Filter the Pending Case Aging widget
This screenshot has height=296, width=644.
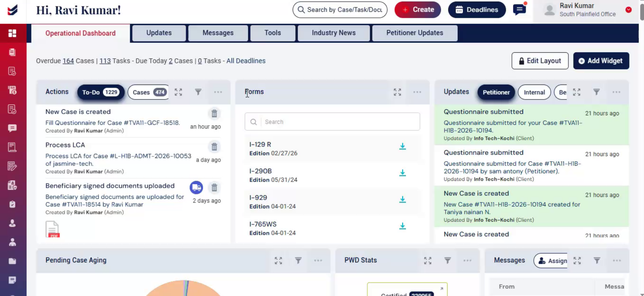(298, 260)
